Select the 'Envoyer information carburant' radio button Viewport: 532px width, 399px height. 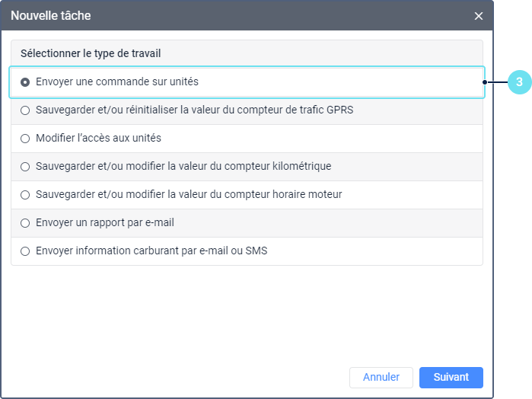pos(25,251)
